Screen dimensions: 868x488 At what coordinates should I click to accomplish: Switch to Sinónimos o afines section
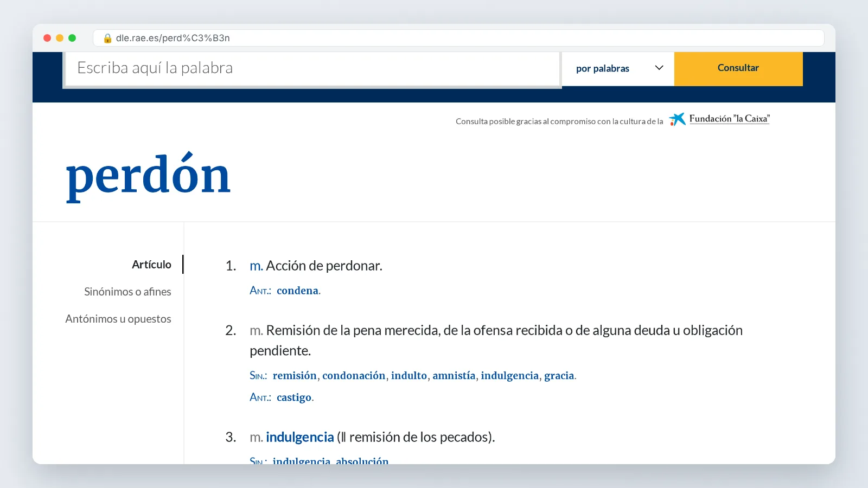click(127, 292)
